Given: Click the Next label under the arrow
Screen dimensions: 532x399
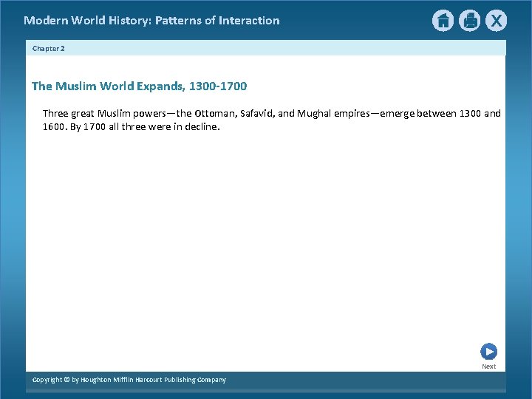Looking at the screenshot, I should point(488,366).
